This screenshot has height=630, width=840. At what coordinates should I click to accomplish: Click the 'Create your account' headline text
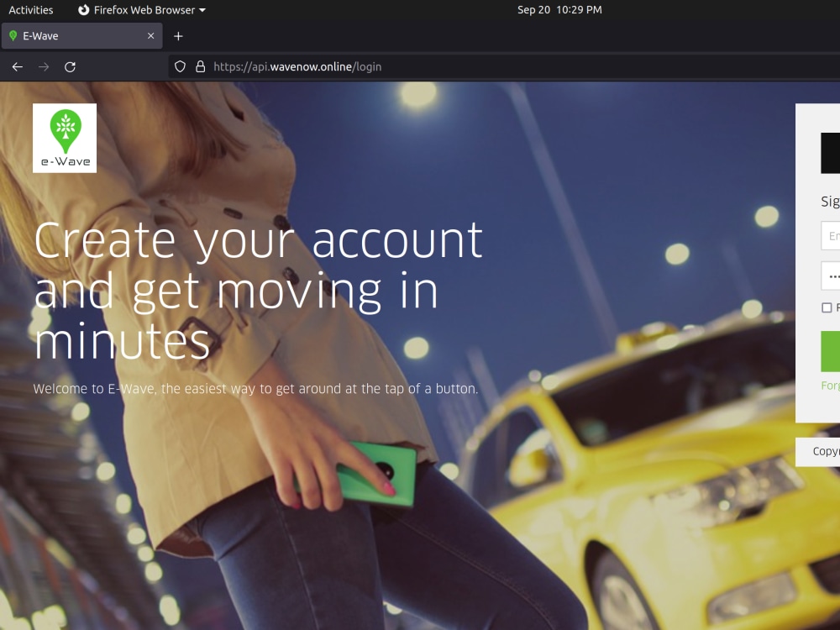258,291
